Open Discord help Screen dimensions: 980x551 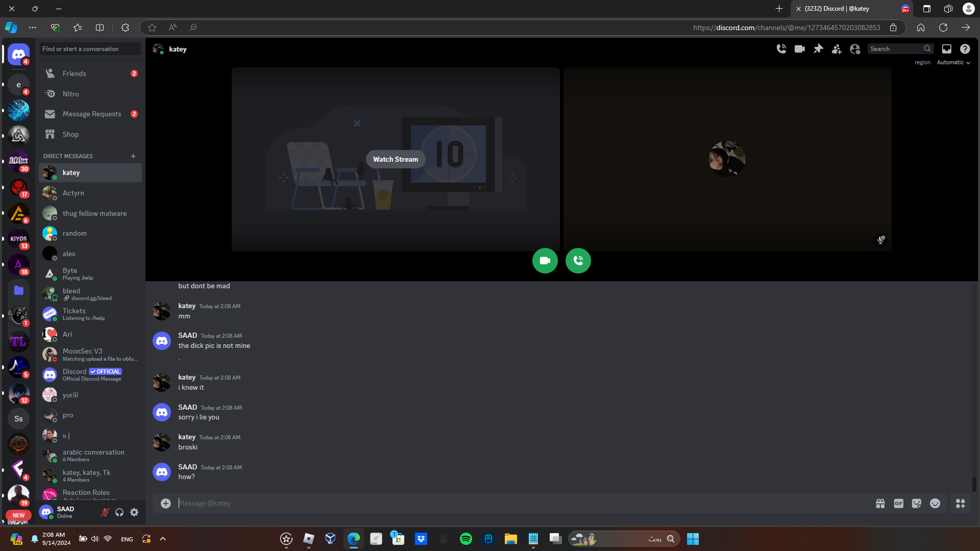pos(965,49)
